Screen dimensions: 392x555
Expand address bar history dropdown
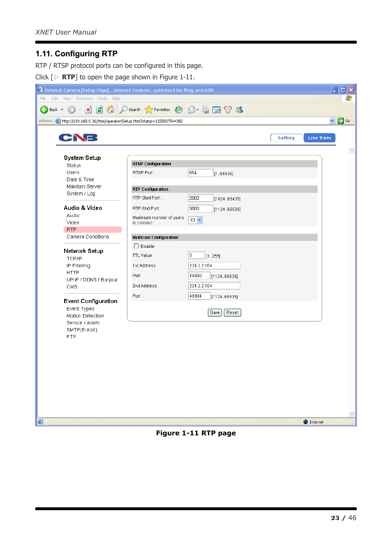pos(332,121)
